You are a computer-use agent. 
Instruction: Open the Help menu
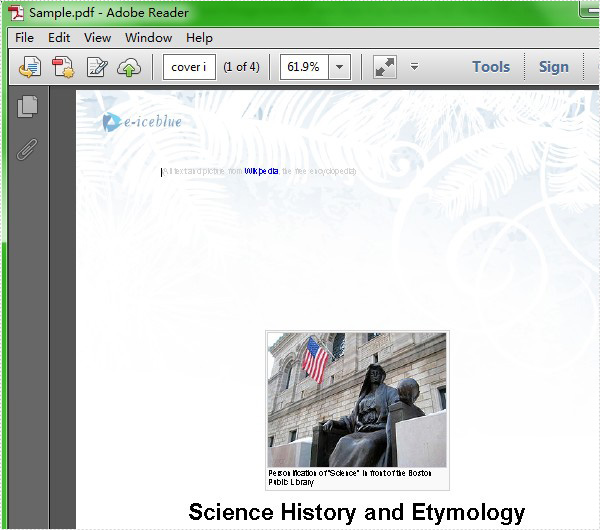[x=199, y=38]
